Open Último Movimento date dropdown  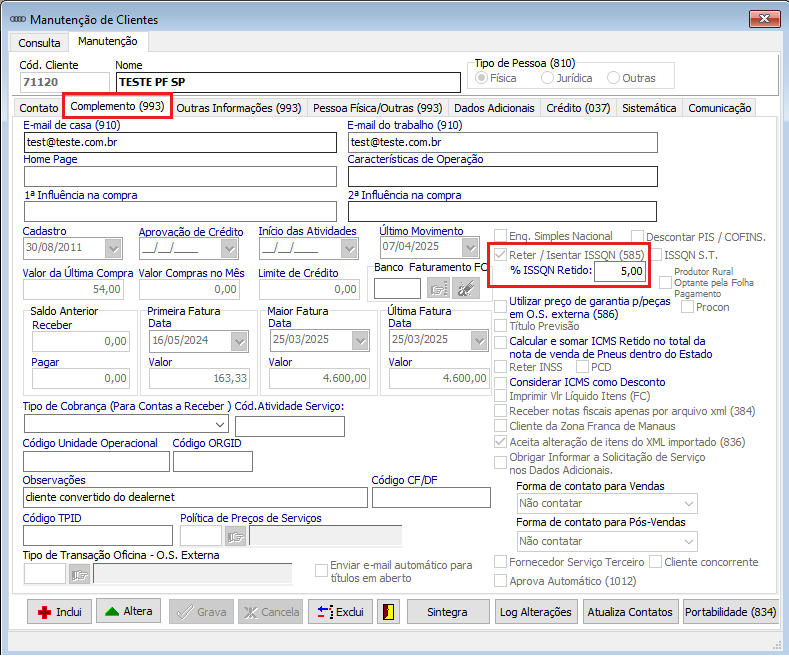pyautogui.click(x=469, y=247)
